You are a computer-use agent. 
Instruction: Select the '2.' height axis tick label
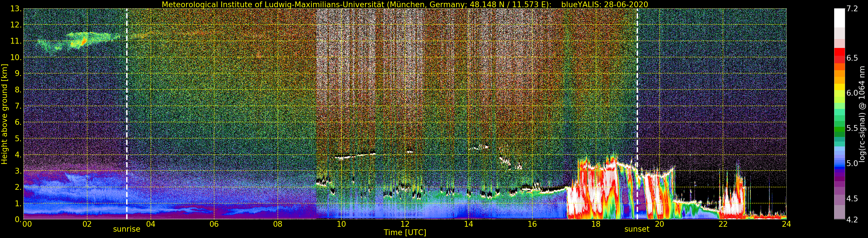18,187
